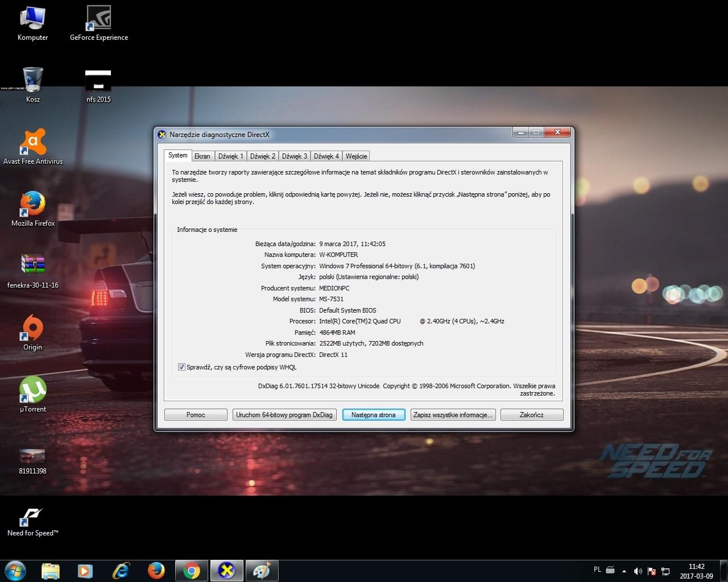Open the Wejście tab
This screenshot has height=582, width=728.
coord(356,156)
